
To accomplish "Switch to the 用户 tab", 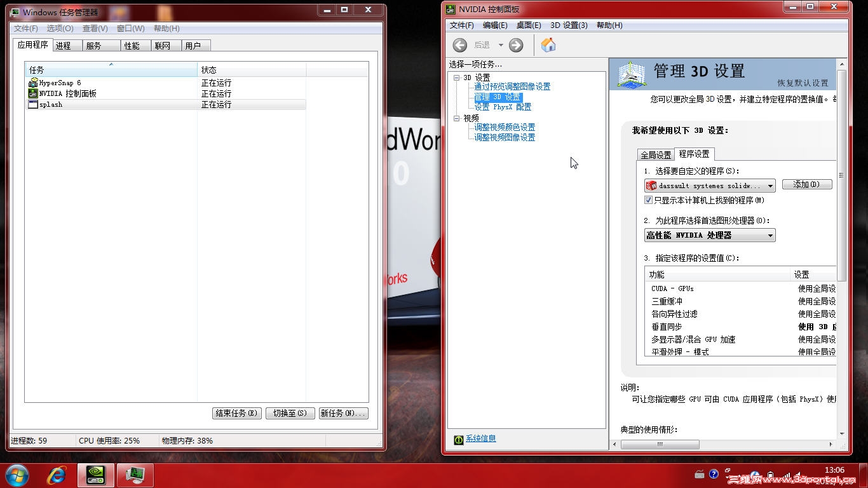I will (x=196, y=46).
